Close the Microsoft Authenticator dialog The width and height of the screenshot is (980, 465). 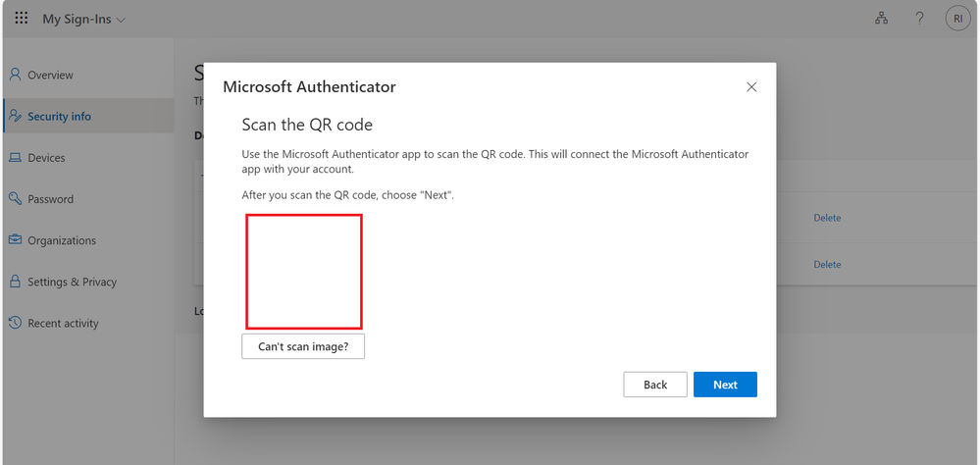click(751, 86)
